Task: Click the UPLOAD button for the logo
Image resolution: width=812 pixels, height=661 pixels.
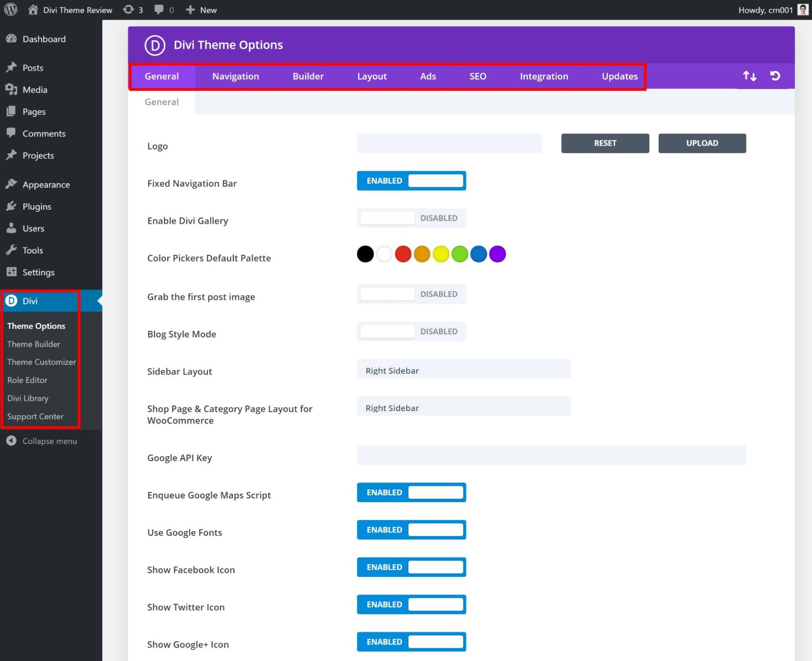Action: (702, 143)
